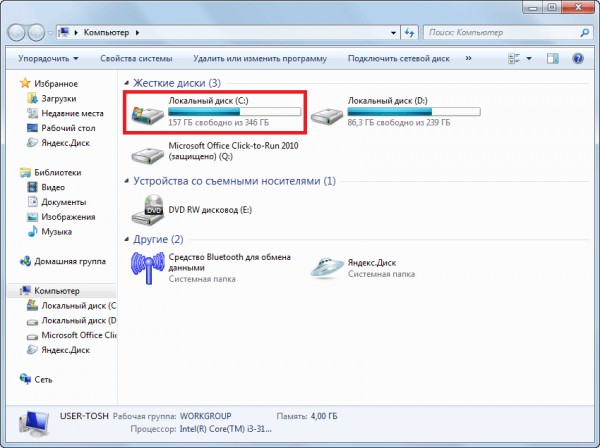Open the DVD RW drive (E:) icon
Viewport: 600px width, 448px height.
[x=147, y=210]
